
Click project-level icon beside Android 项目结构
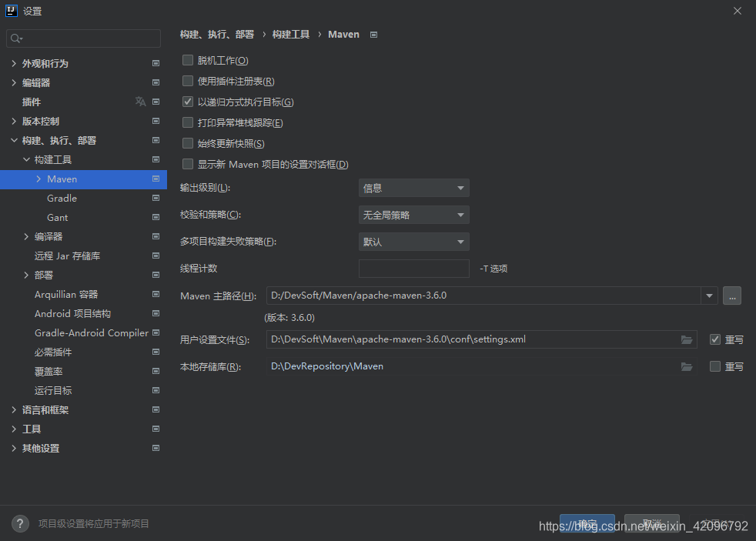(156, 314)
